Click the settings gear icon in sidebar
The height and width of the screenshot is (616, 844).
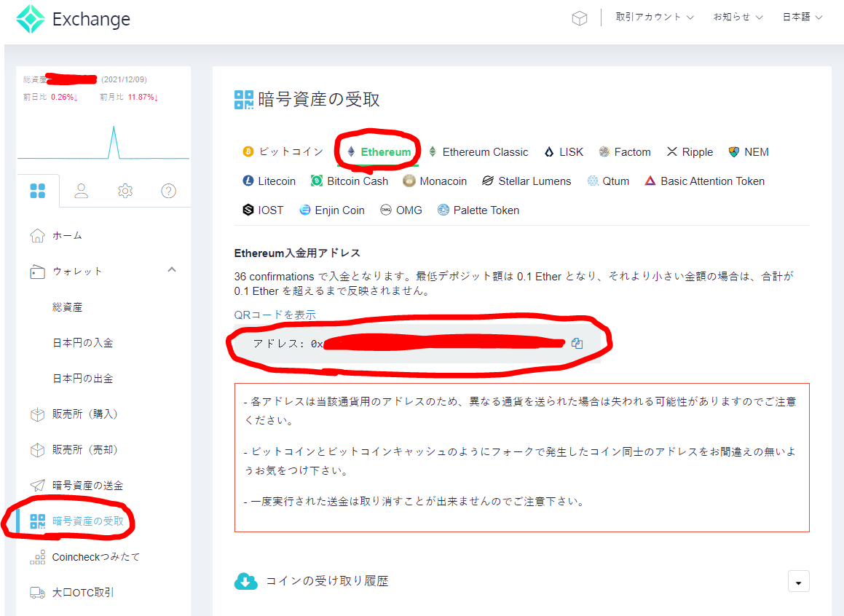point(125,190)
